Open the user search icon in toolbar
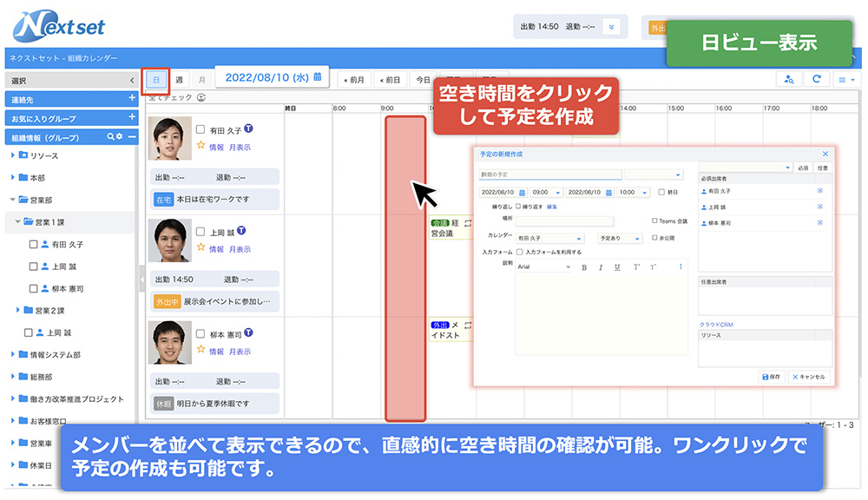The width and height of the screenshot is (868, 500). [x=789, y=80]
